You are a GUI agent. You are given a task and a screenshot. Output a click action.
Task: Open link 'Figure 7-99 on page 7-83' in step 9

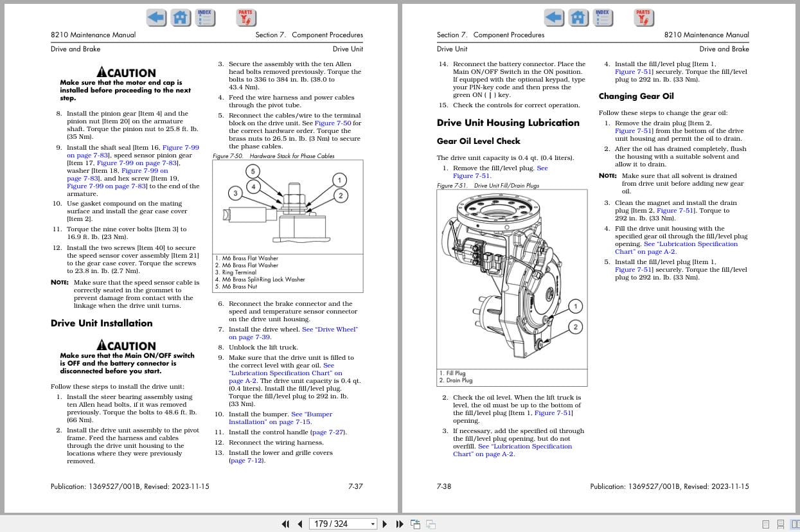pos(133,151)
